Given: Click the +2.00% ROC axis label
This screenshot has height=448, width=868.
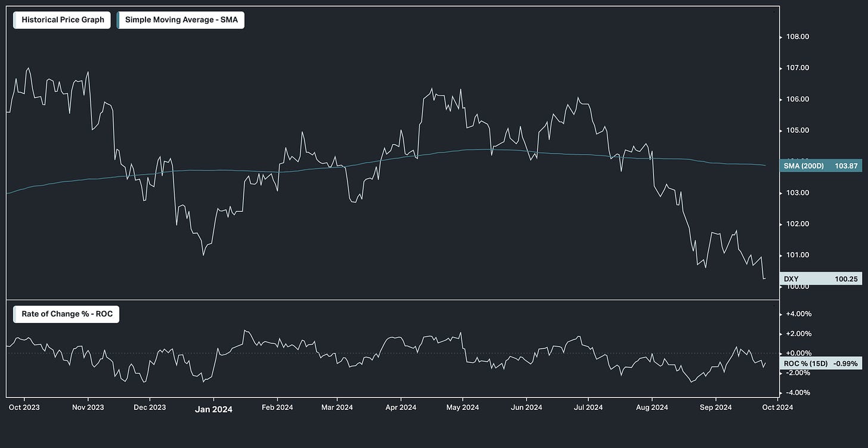Looking at the screenshot, I should (x=800, y=334).
